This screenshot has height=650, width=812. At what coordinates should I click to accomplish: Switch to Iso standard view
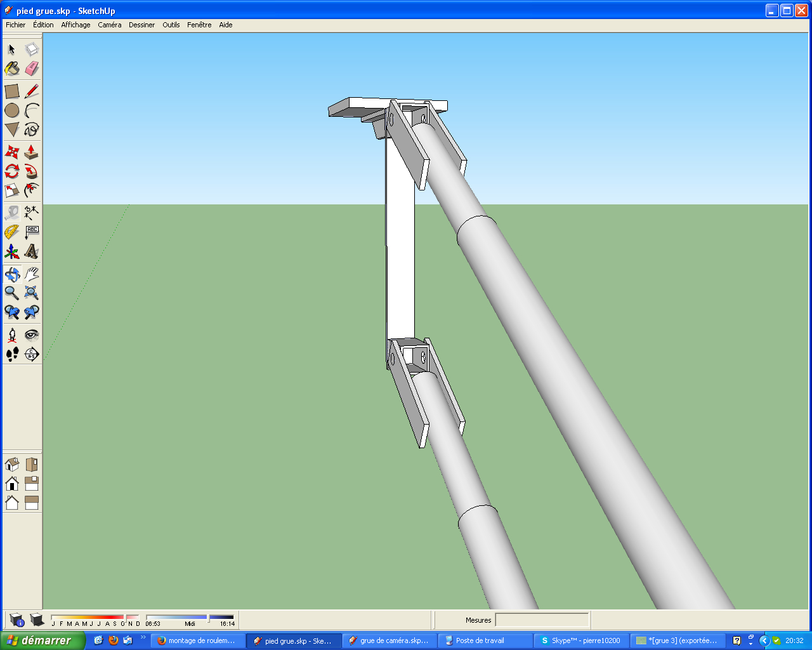12,465
